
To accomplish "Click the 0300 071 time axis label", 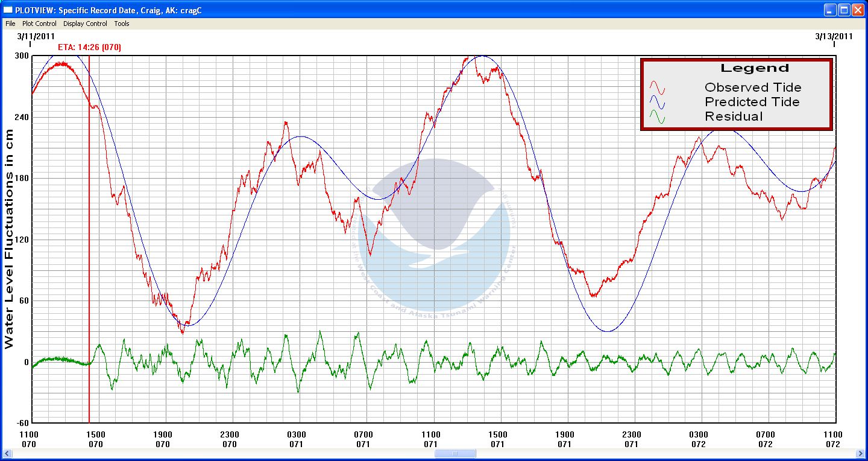I will click(x=297, y=439).
